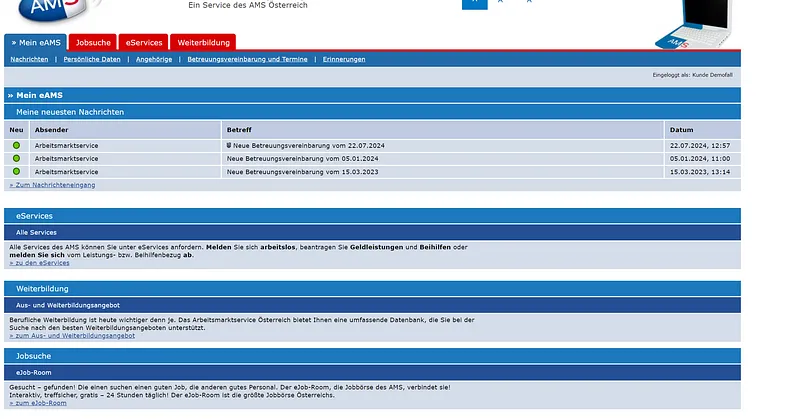The height and width of the screenshot is (419, 786).
Task: Open Erinnerungen in the submenu
Action: coord(344,59)
